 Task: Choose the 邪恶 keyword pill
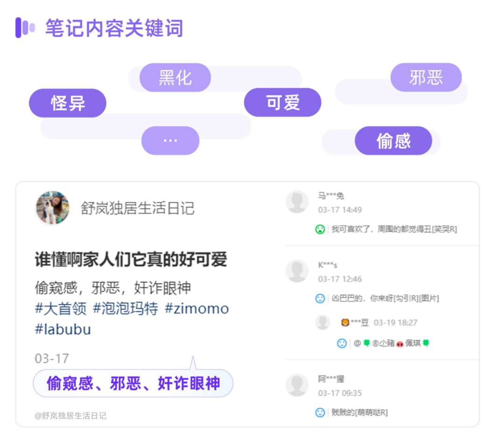tap(426, 77)
